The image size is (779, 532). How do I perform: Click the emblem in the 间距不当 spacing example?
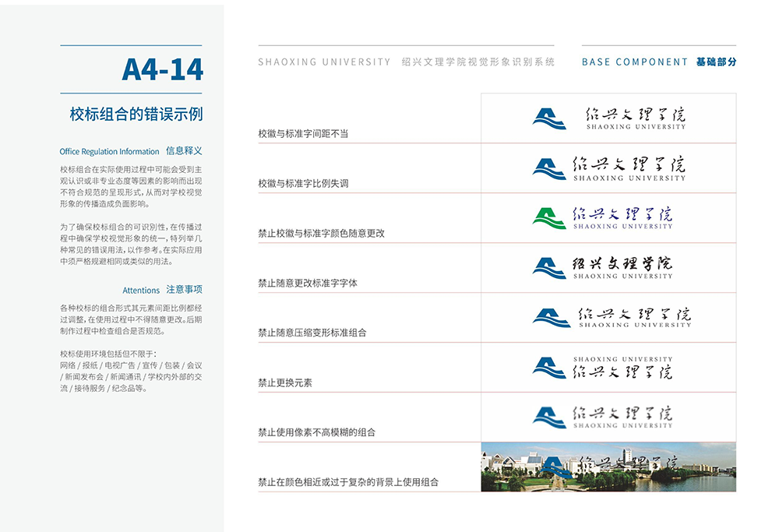coord(549,118)
